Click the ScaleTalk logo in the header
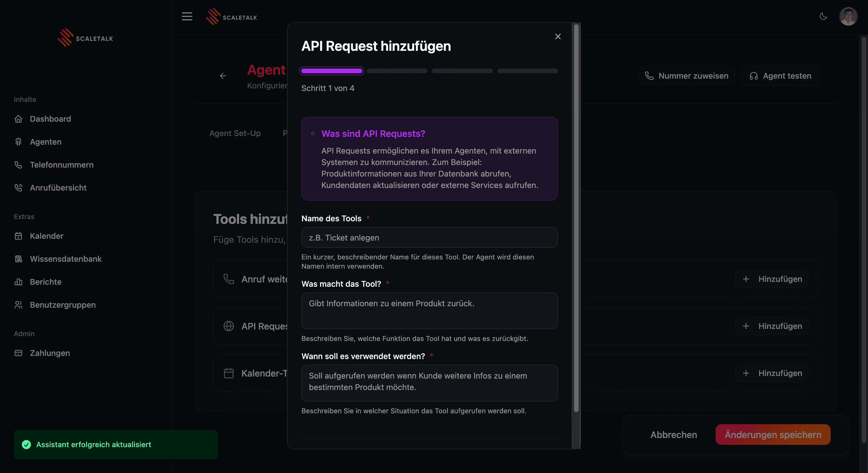This screenshot has height=473, width=868. (x=231, y=16)
